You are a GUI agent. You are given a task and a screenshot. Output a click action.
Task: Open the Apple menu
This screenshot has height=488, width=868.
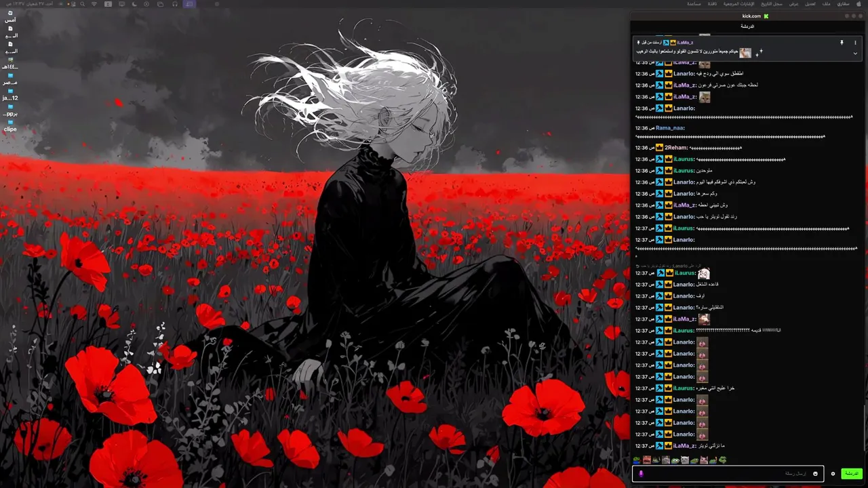(x=859, y=4)
